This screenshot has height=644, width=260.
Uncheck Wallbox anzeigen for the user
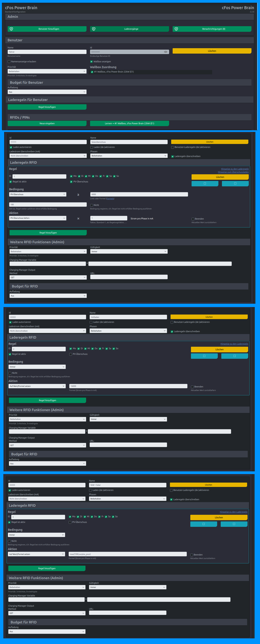[91, 61]
